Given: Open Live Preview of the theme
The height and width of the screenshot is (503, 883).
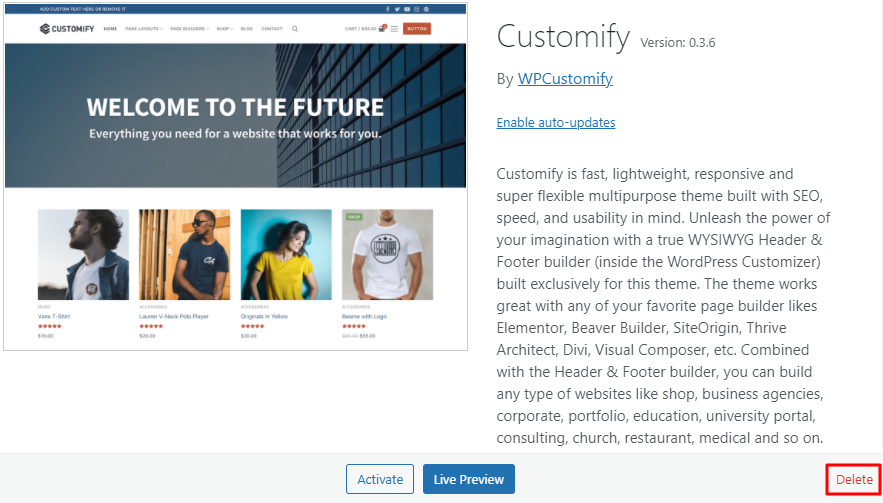Looking at the screenshot, I should tap(468, 479).
